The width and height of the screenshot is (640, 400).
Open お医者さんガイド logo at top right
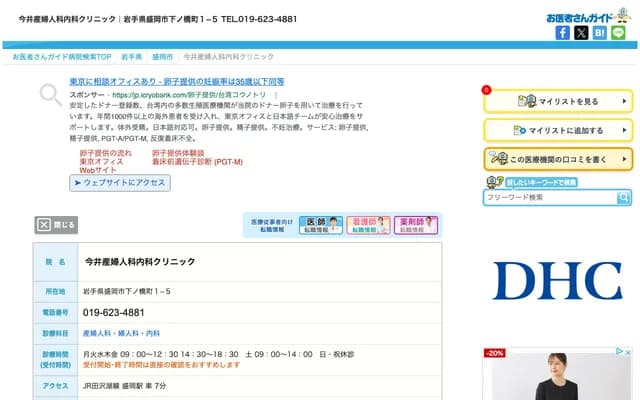click(588, 16)
